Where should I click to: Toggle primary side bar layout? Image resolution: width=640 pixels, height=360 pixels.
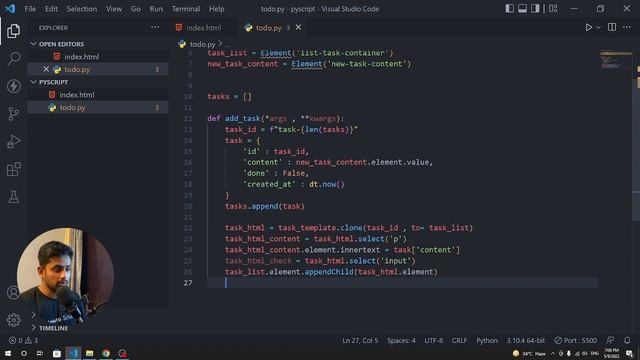509,9
